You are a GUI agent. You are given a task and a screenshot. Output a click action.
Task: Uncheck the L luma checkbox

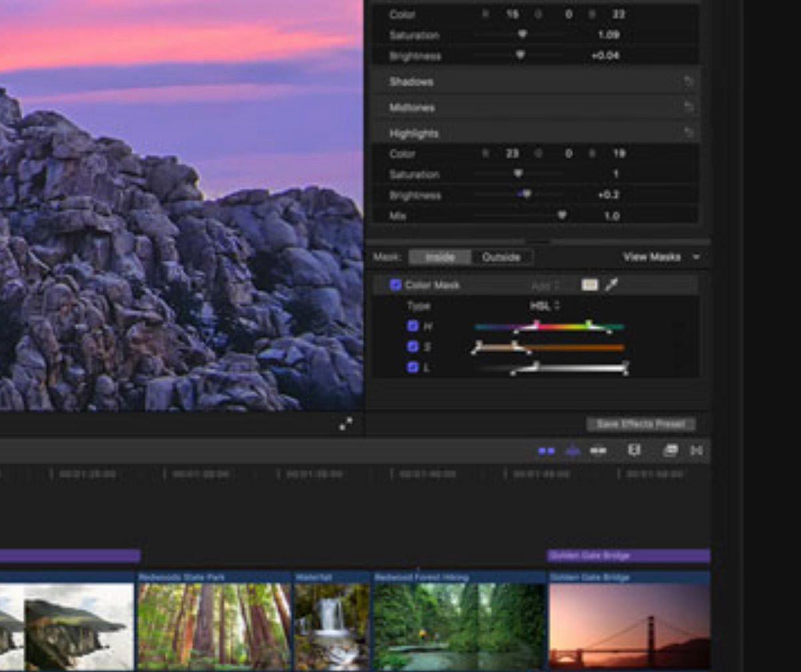coord(413,367)
